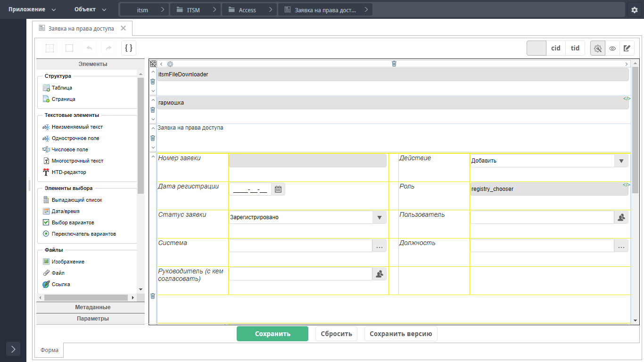Viewport: 644px width, 362px height.
Task: Move itsmFileDownloader row up with chevron
Action: (x=153, y=72)
